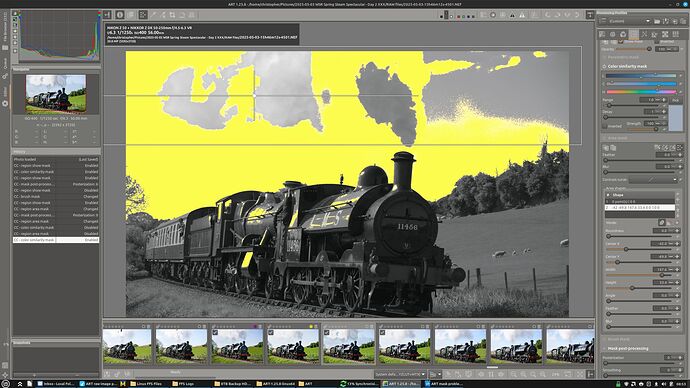690x388 pixels.
Task: Open the processing profile (Custom) dropdown
Action: tap(629, 21)
